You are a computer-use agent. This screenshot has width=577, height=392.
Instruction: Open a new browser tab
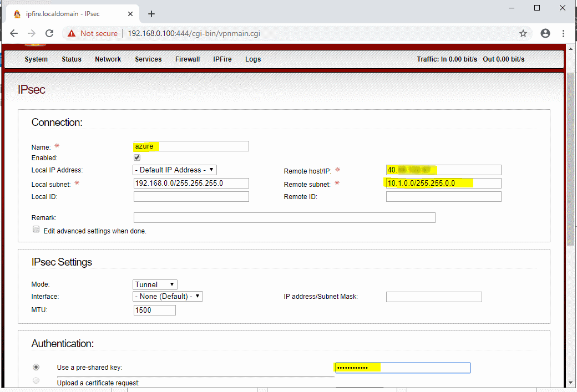click(x=151, y=14)
